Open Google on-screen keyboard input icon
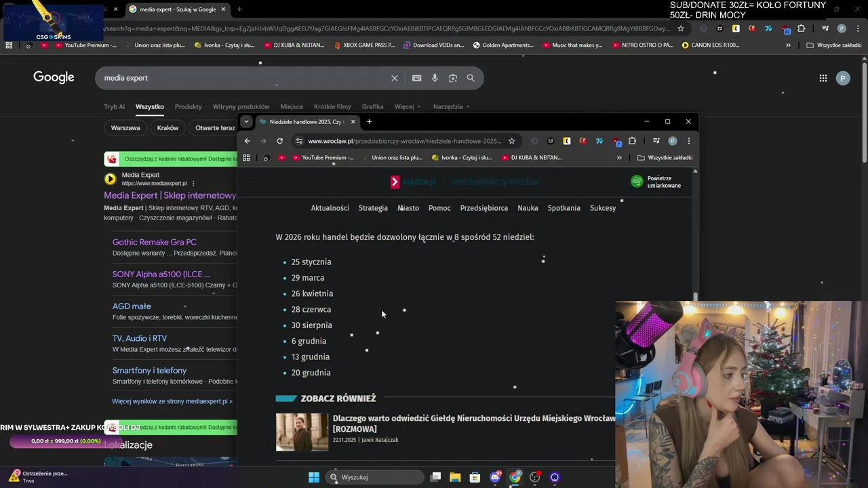Screen dimensions: 868x488 point(417,78)
